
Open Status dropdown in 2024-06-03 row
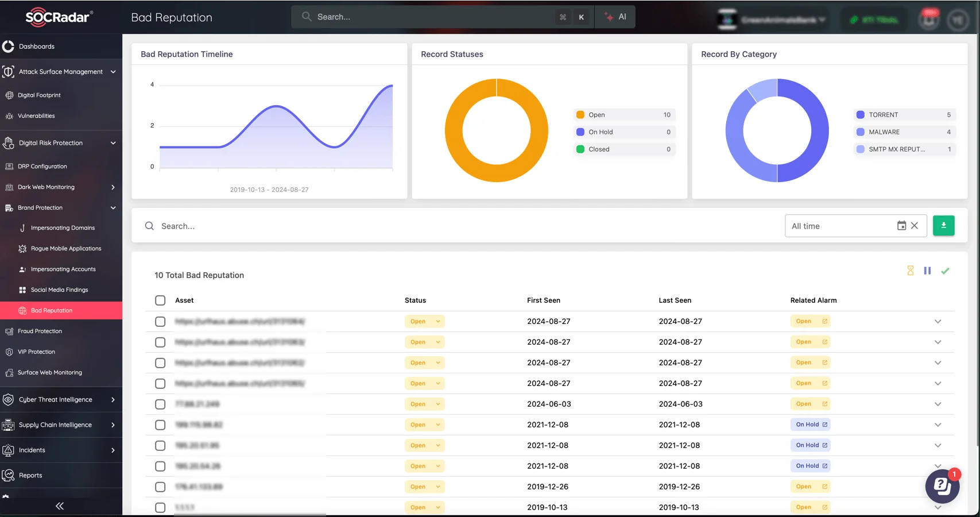(x=425, y=404)
